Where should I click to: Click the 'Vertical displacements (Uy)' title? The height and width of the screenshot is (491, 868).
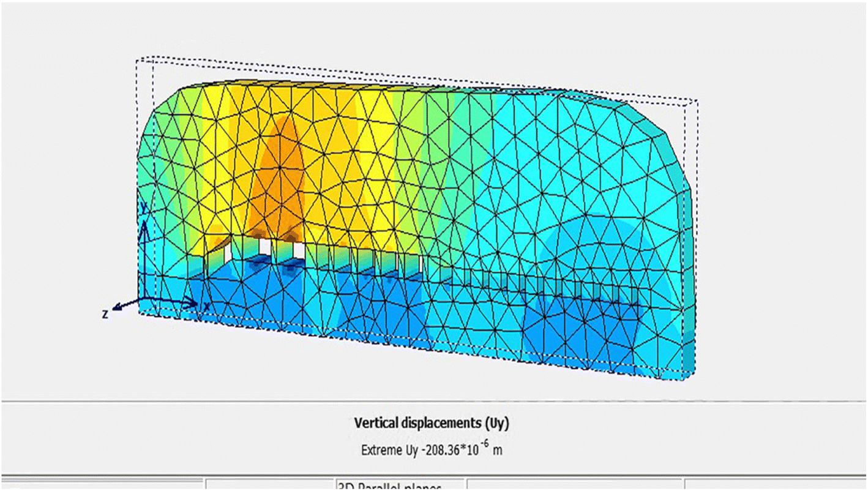point(432,423)
